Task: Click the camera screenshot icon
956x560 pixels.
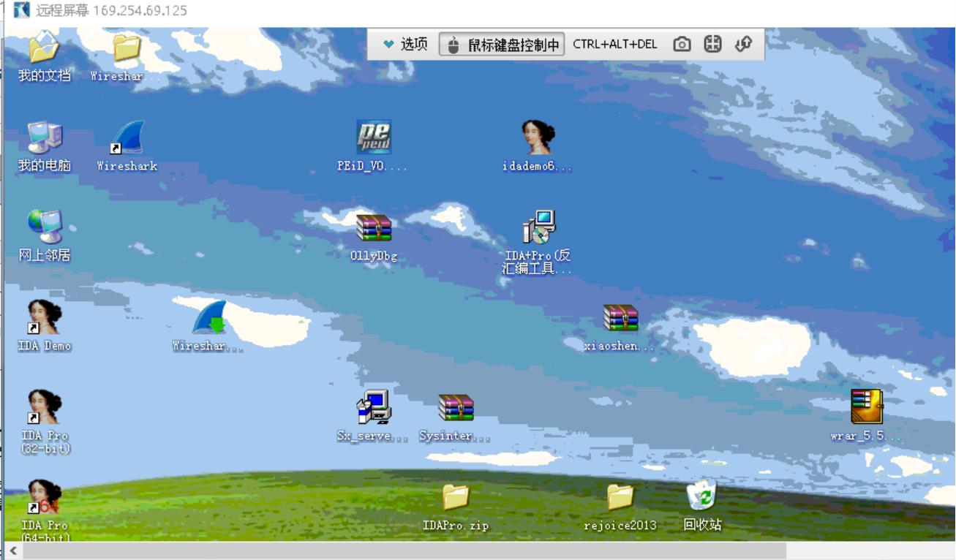Action: click(682, 45)
